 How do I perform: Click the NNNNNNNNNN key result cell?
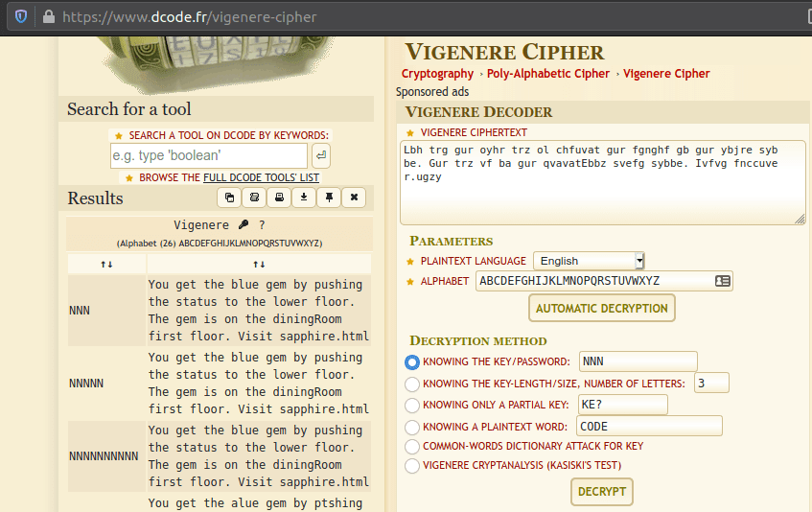[106, 456]
